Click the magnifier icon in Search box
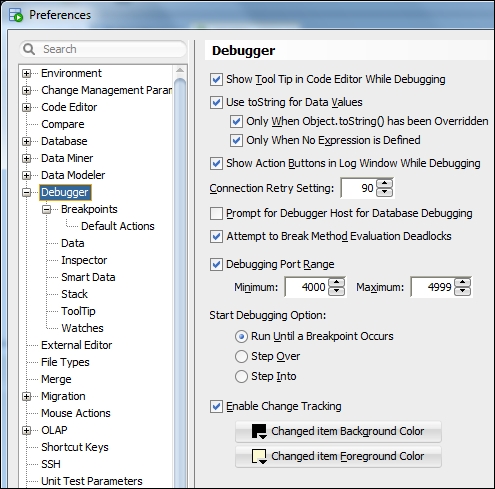Viewport: 495px width, 489px height. tap(29, 49)
